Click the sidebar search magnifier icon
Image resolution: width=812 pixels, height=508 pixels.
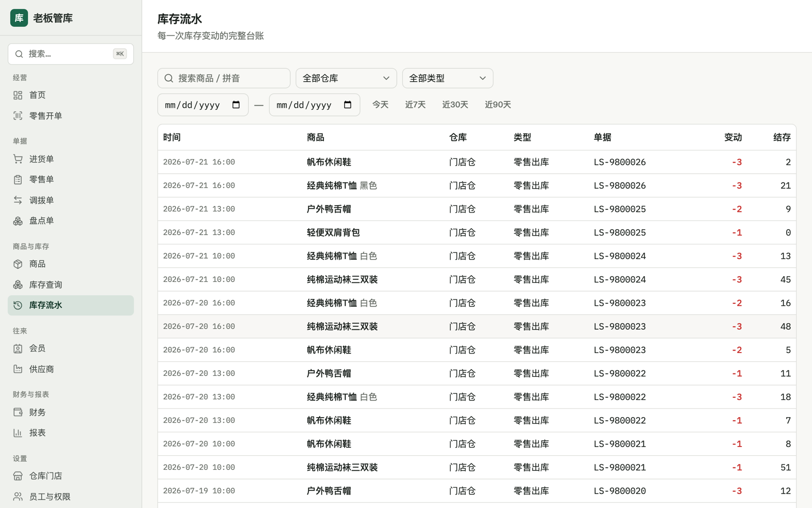coord(19,54)
